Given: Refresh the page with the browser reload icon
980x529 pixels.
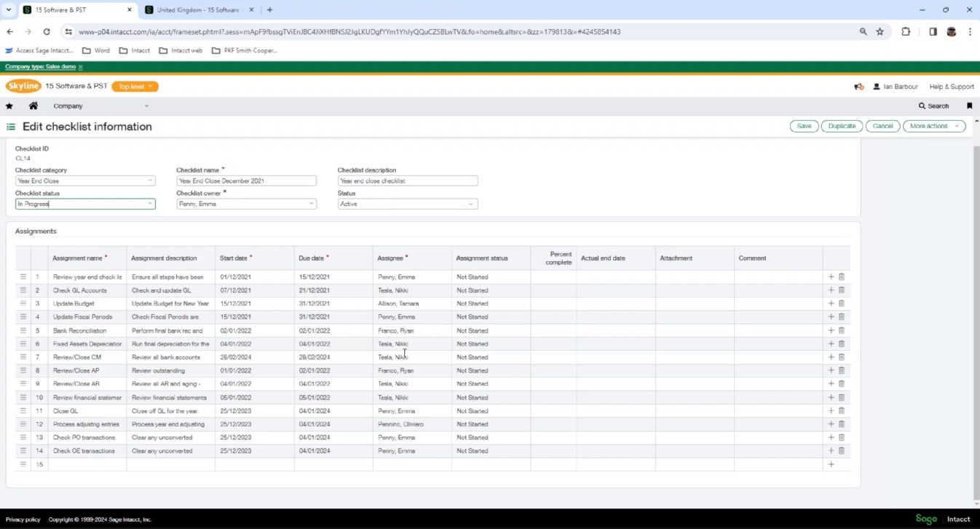Looking at the screenshot, I should 46,31.
